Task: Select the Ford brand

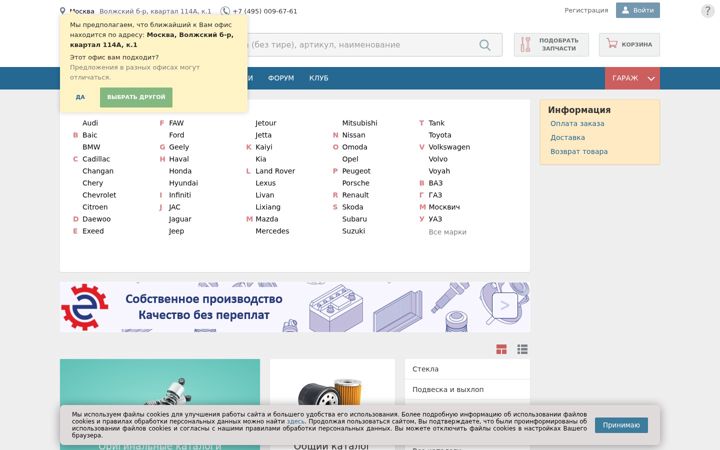Action: [176, 135]
